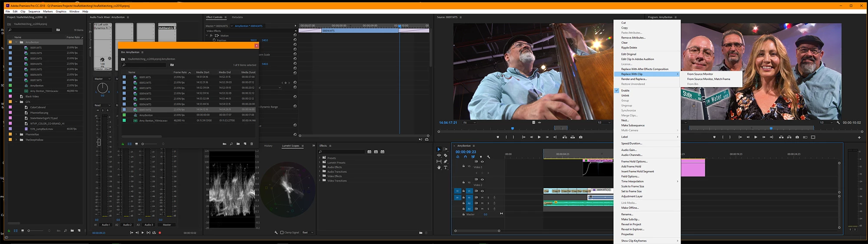Screen dimensions: 868x244
Task: Mute the A3 audio track
Action: (482, 208)
